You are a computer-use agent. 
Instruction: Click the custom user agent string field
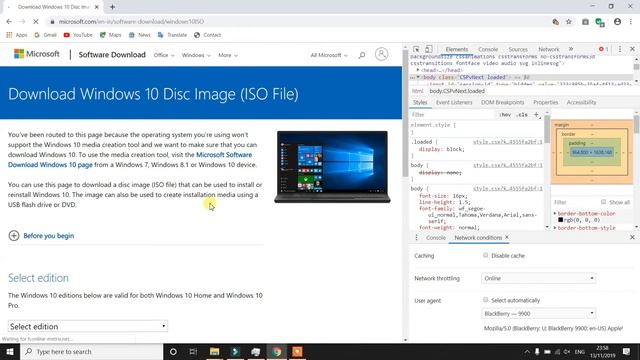point(553,328)
